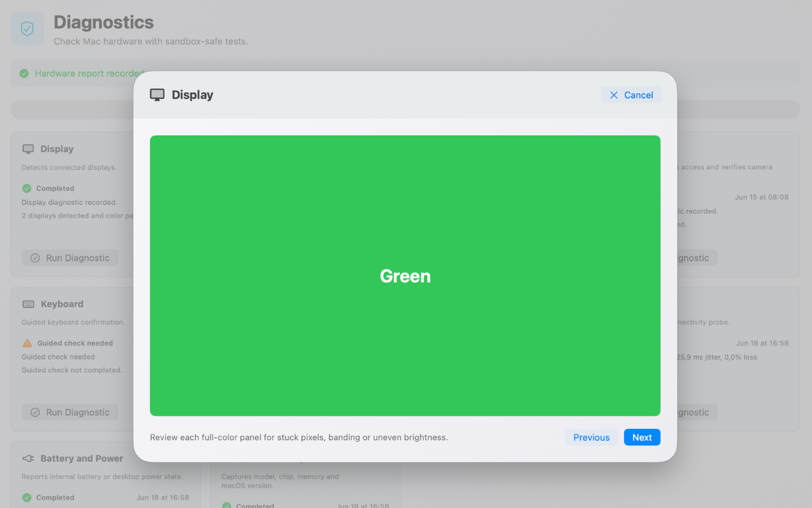Click the green color test panel
This screenshot has width=812, height=508.
405,276
